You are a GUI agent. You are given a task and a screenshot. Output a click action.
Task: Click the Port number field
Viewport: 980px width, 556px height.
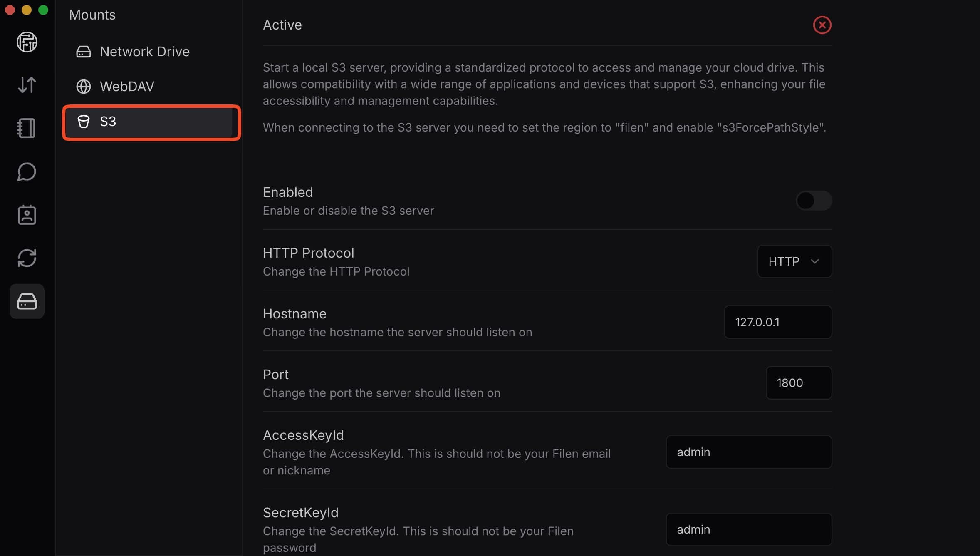pyautogui.click(x=799, y=383)
